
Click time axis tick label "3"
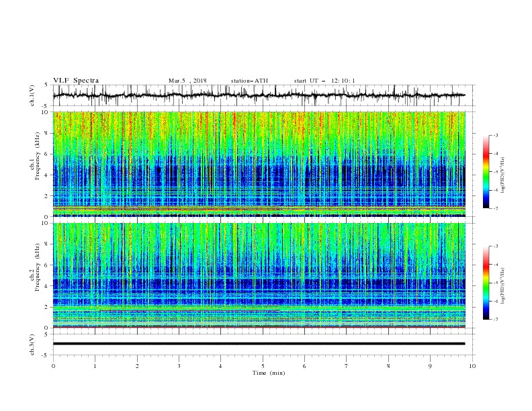tap(179, 366)
